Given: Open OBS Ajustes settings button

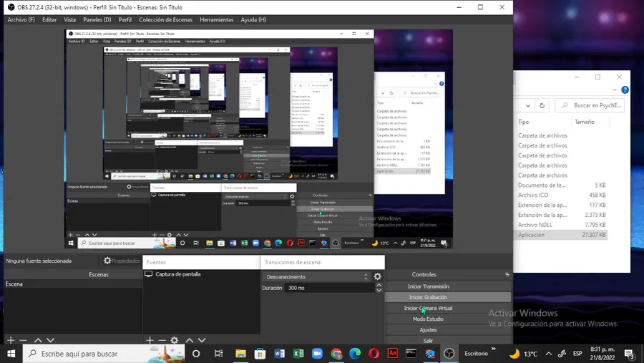Looking at the screenshot, I should click(x=428, y=330).
